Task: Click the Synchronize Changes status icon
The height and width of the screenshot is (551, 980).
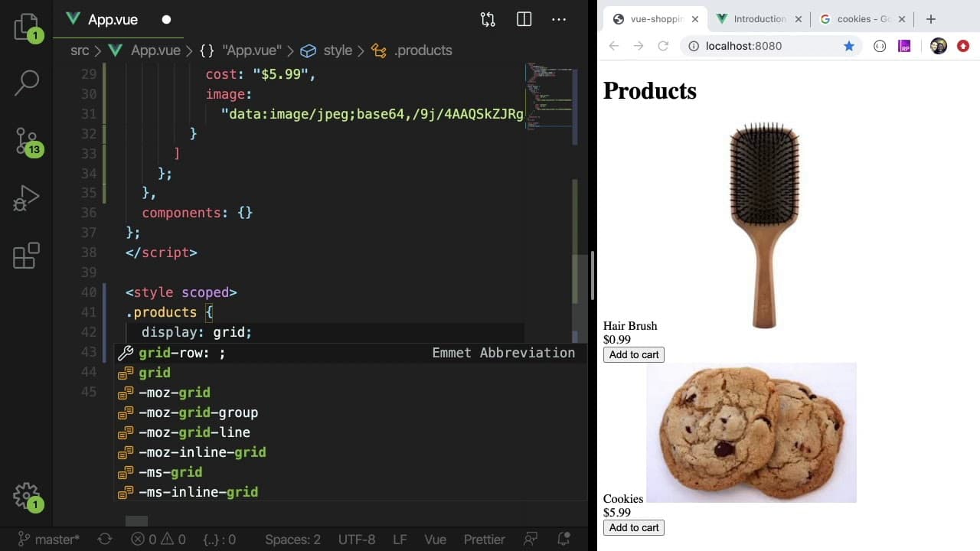Action: (x=105, y=540)
